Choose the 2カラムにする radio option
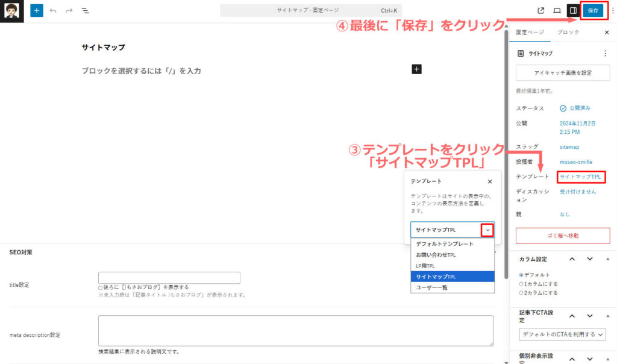The width and height of the screenshot is (617, 364). [521, 293]
